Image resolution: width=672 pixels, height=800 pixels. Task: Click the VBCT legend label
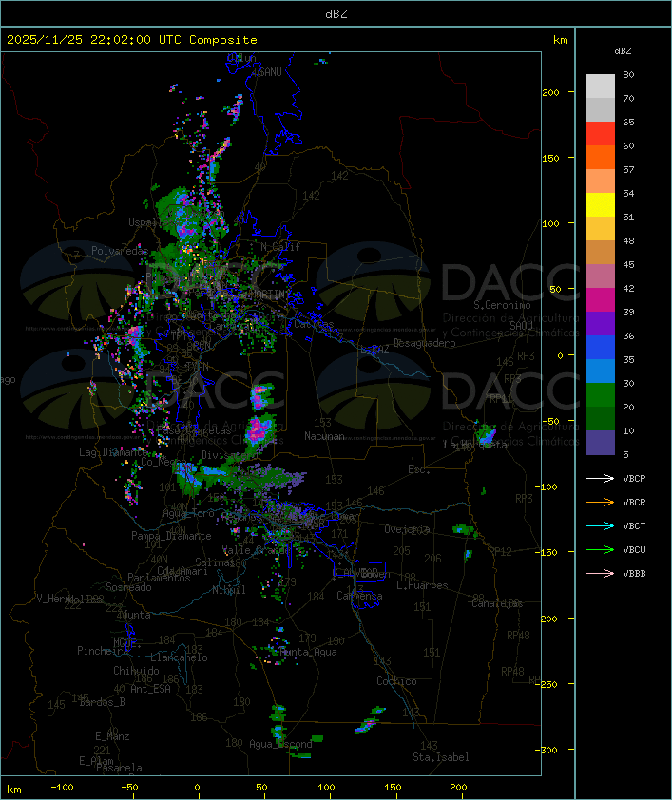coord(634,525)
